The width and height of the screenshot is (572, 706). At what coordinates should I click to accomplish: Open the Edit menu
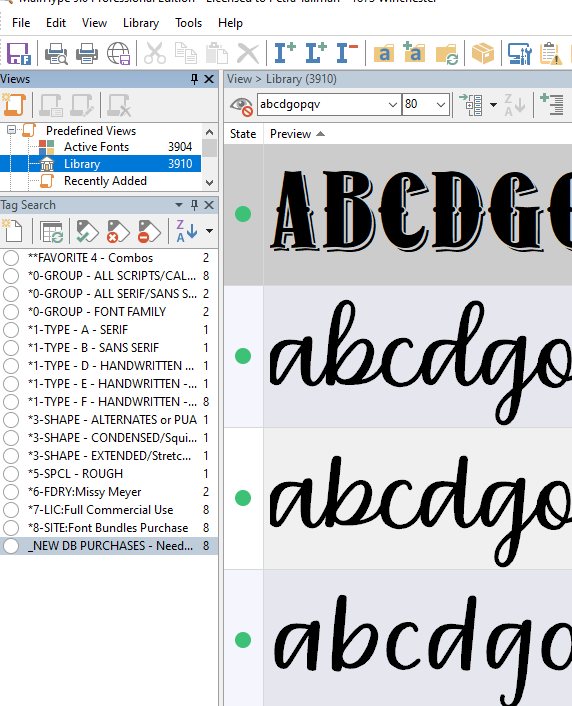pos(56,23)
